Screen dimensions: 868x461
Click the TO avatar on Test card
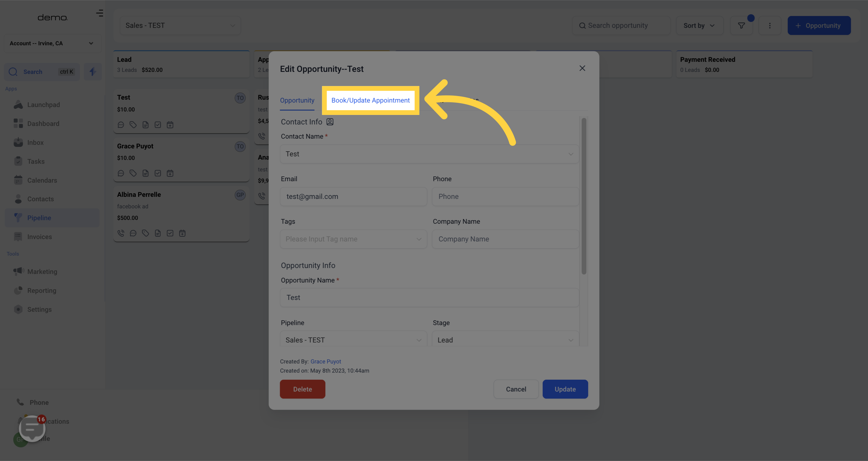240,98
